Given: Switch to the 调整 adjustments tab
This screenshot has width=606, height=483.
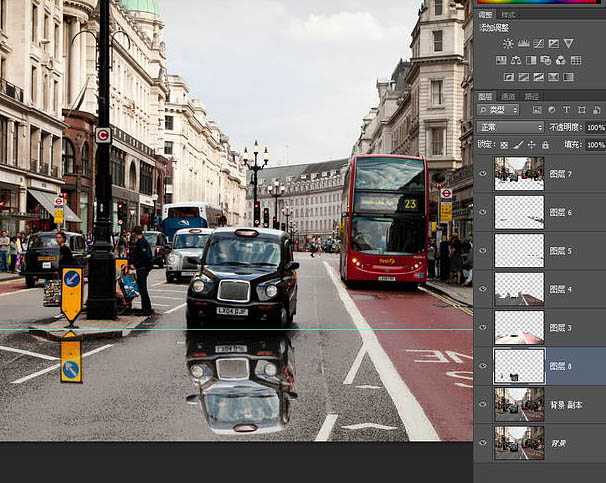Looking at the screenshot, I should tap(485, 15).
